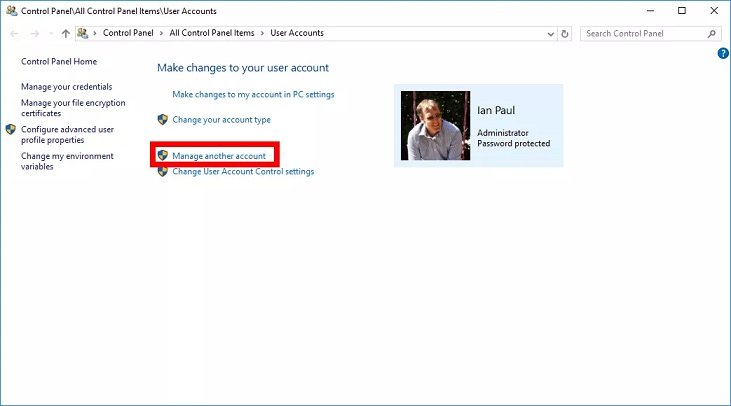Viewport: 731px width, 406px height.
Task: Click the shield icon next to Manage another account
Action: (x=163, y=156)
